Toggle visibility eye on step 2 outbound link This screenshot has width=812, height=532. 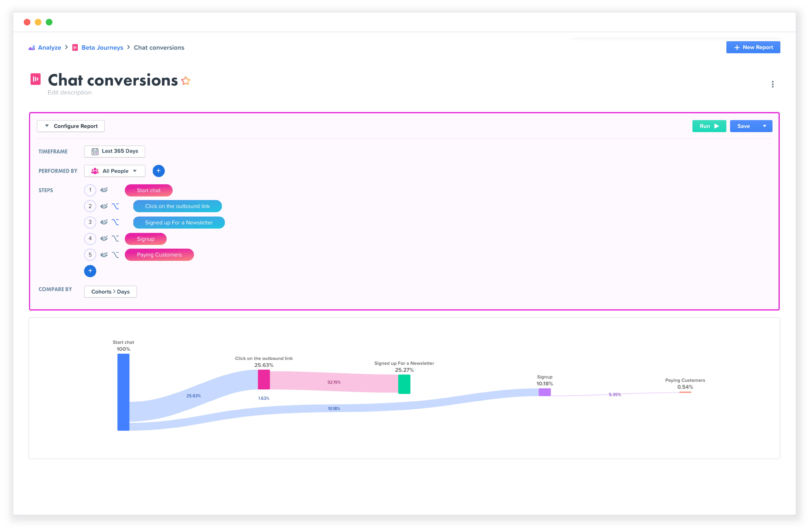(104, 206)
